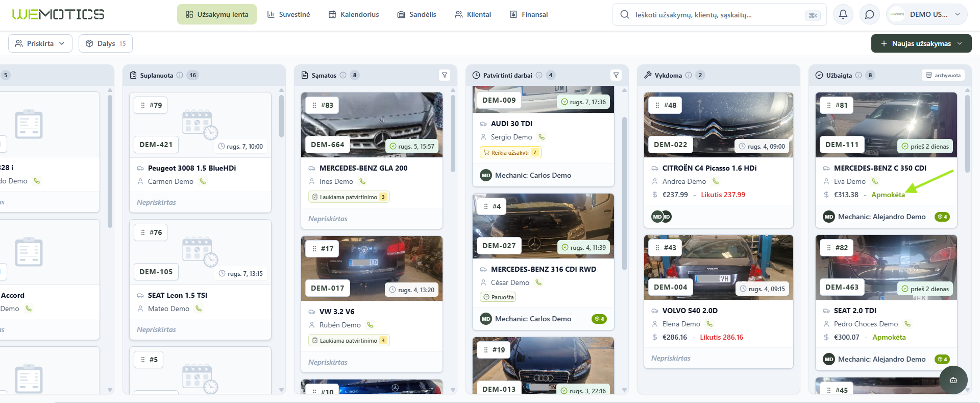
Task: Open the Sandėlis tab
Action: pos(416,14)
